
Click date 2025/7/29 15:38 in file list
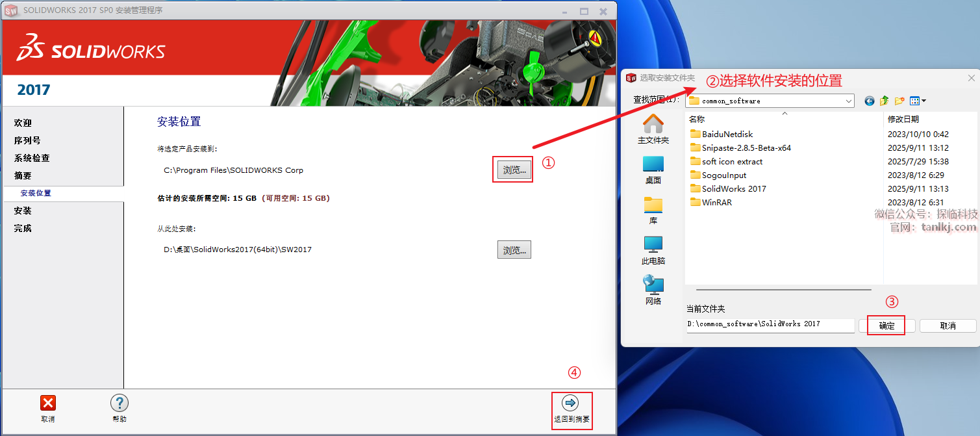tap(918, 161)
